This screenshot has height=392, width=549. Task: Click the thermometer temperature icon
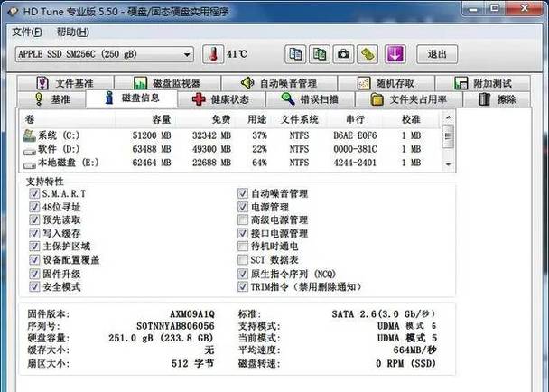tap(213, 54)
